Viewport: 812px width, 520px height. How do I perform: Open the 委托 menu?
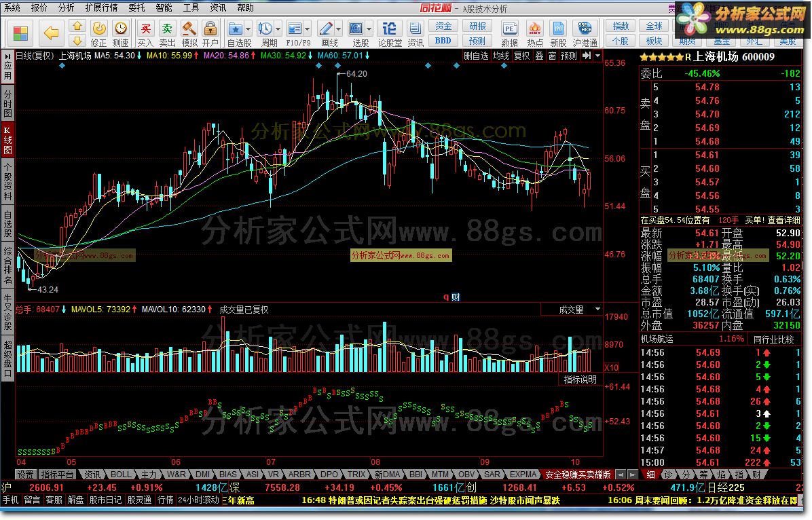click(x=136, y=7)
